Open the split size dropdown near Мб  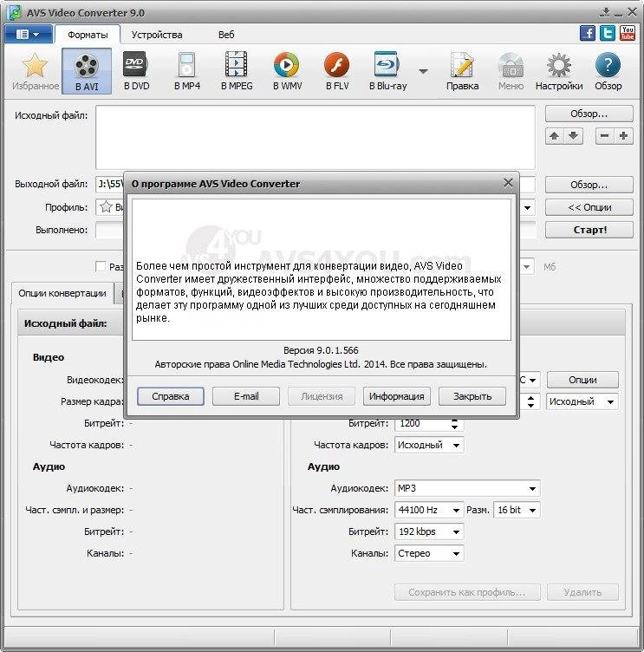[527, 266]
